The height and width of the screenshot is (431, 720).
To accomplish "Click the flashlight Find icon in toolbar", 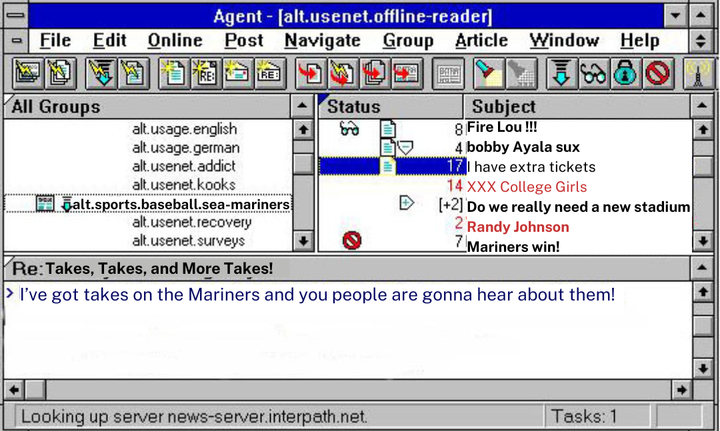I will coord(487,73).
